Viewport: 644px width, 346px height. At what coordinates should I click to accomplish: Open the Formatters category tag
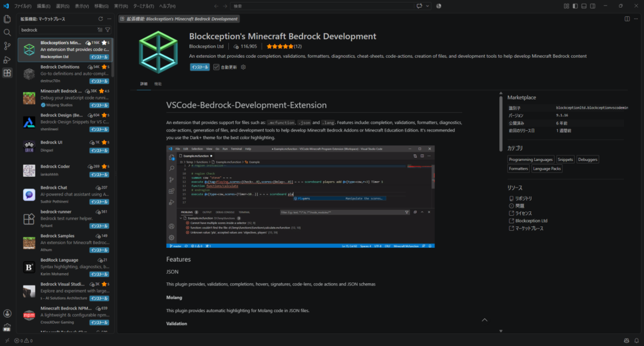coord(518,169)
